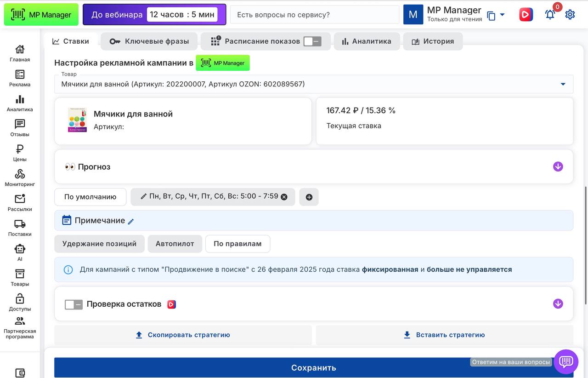Toggle Расписание показов switch
Viewport: 588px width, 378px height.
click(312, 41)
